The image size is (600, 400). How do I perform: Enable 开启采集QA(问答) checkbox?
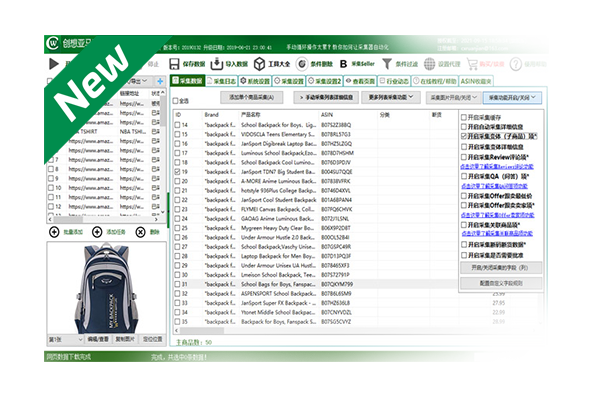464,176
